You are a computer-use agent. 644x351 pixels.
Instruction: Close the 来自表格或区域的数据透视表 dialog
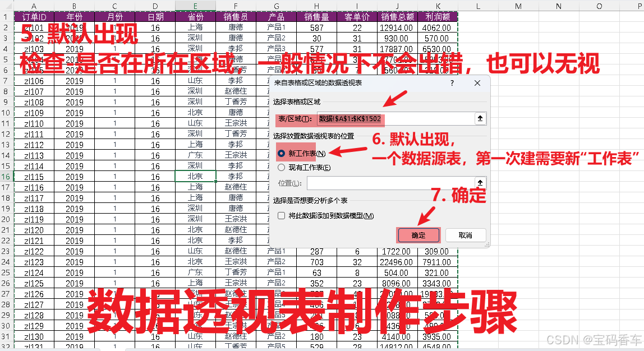click(477, 83)
